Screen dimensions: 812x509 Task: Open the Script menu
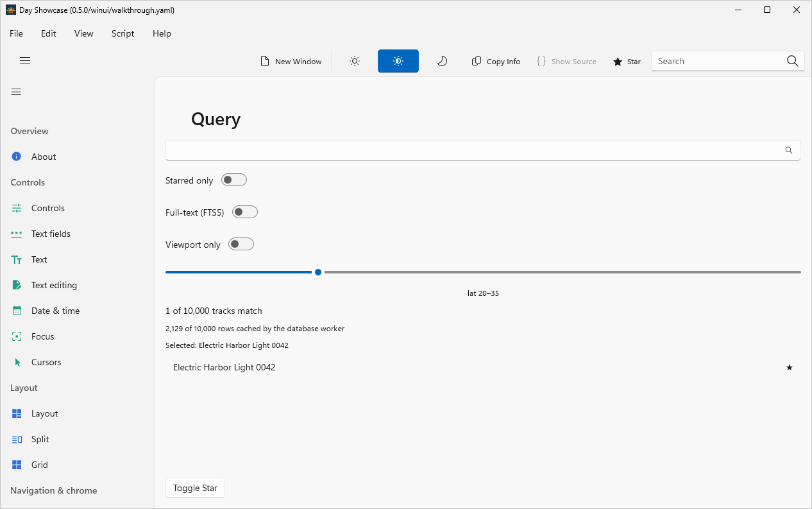tap(123, 33)
